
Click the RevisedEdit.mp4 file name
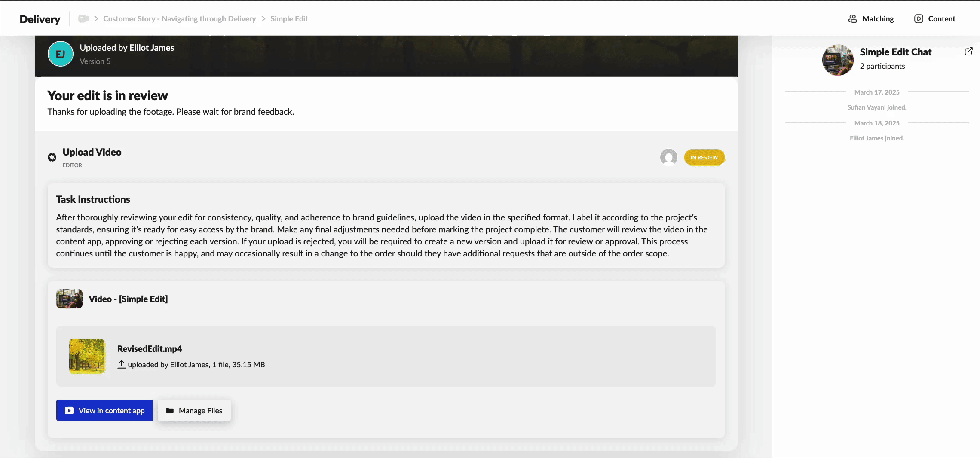click(150, 349)
